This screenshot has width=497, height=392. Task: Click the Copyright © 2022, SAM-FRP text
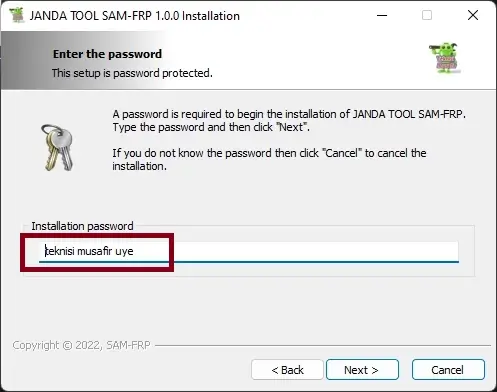click(x=81, y=345)
